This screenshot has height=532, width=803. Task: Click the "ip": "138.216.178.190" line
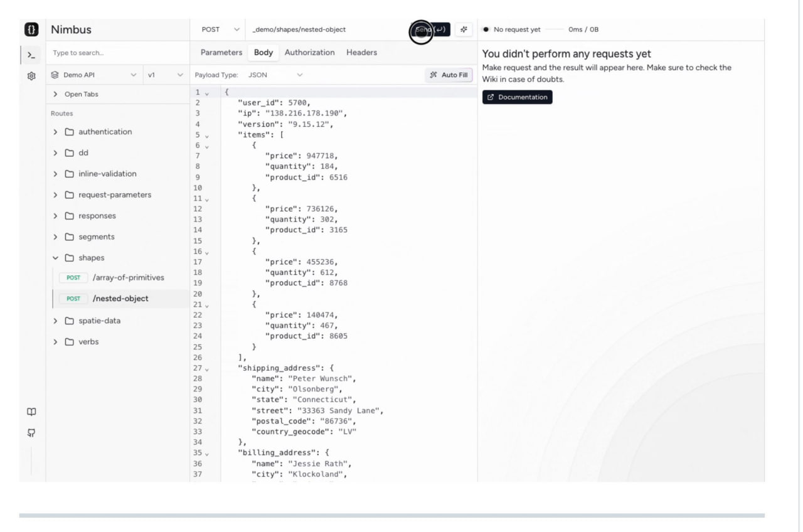click(292, 114)
